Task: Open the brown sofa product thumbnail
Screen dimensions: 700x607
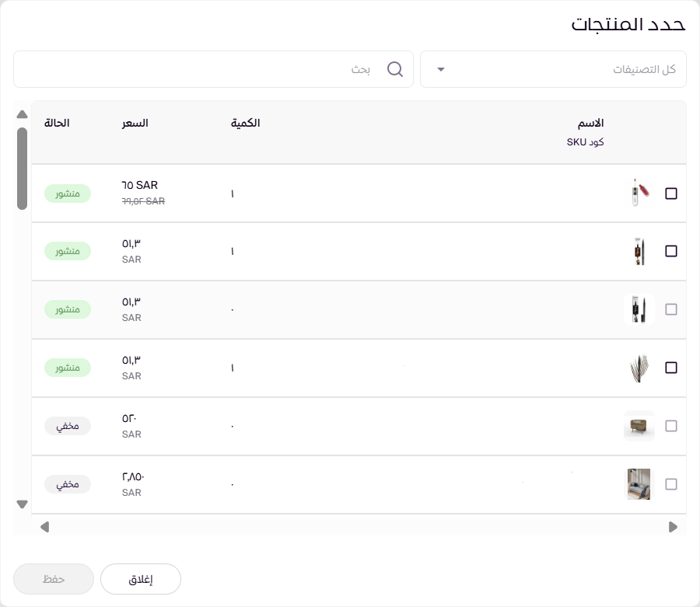Action: [639, 426]
